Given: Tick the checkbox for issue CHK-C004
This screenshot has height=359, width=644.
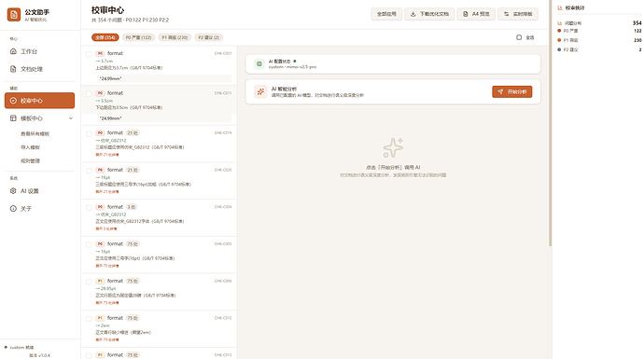Looking at the screenshot, I should 89,208.
